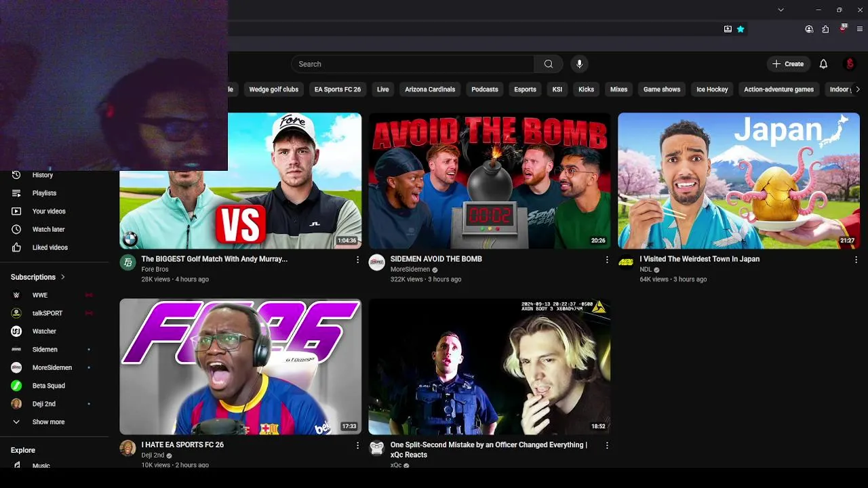The height and width of the screenshot is (488, 868).
Task: Select the Esports chip
Action: [x=525, y=89]
